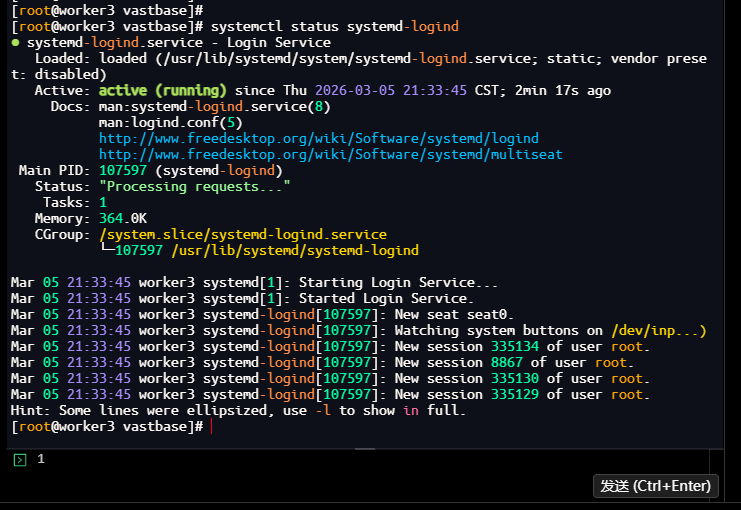Click the Memory 364.0K value

(123, 218)
